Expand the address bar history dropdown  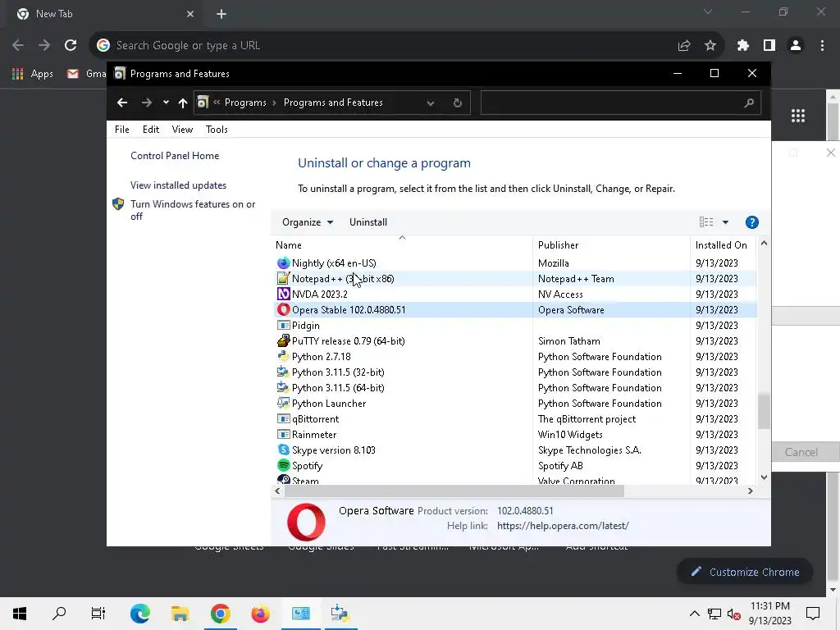point(430,103)
